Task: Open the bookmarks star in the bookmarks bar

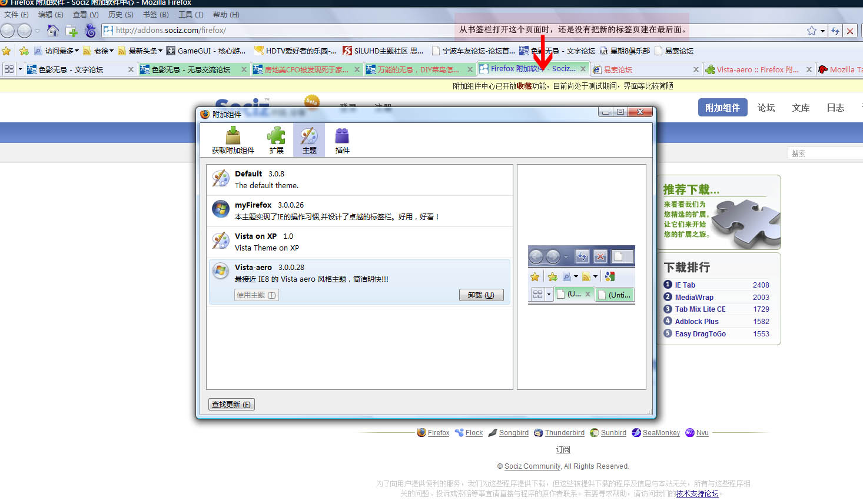Action: click(x=6, y=51)
